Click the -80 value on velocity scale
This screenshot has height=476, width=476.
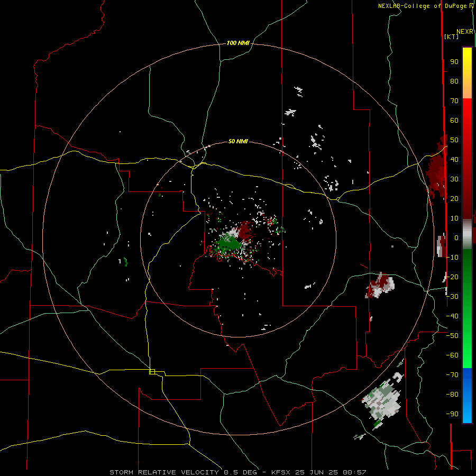(452, 395)
